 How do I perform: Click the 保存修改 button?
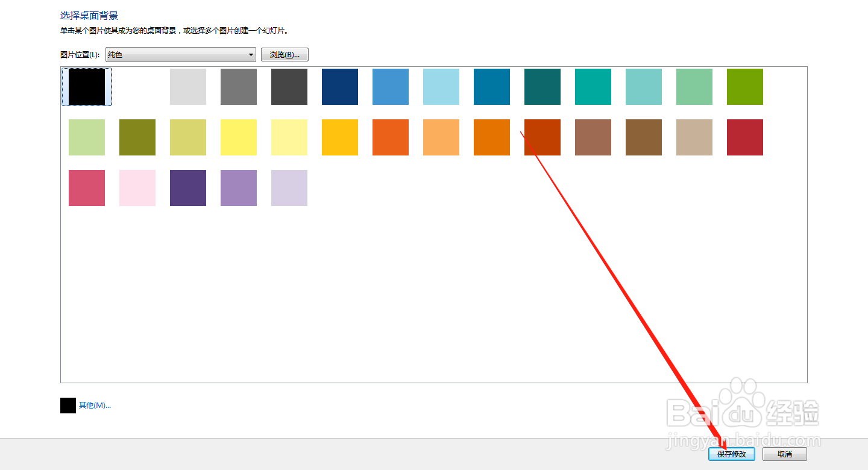732,454
